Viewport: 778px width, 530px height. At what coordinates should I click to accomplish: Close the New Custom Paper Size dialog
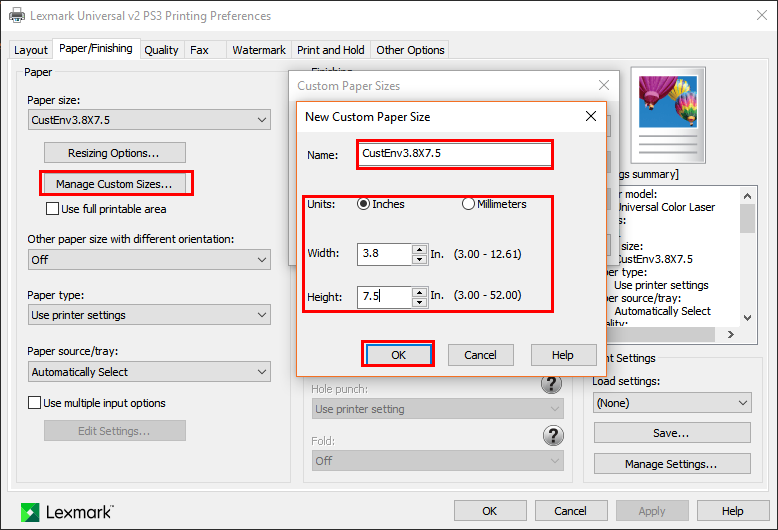590,116
